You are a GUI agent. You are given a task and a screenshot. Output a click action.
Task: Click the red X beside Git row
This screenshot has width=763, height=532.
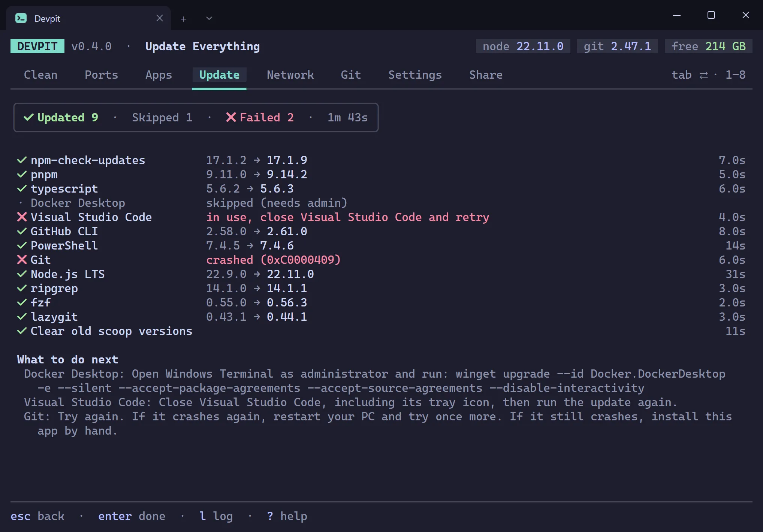pyautogui.click(x=22, y=260)
